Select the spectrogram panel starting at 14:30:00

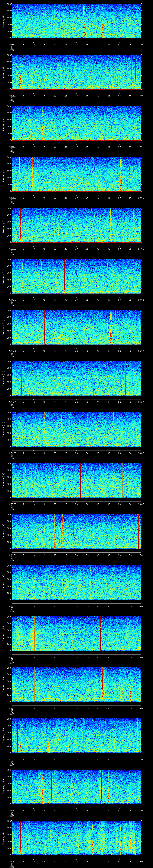77,736
